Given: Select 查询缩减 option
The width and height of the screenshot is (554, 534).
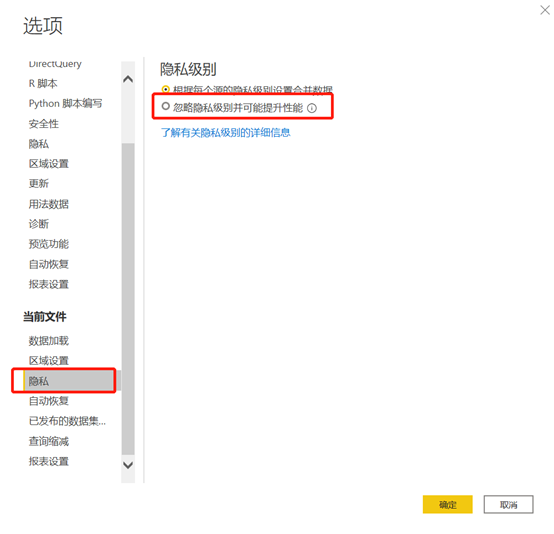Looking at the screenshot, I should [49, 441].
